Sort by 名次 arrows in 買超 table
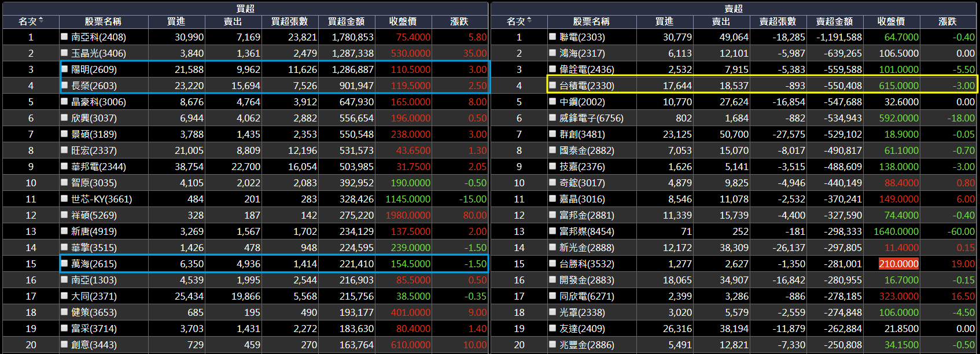This screenshot has height=354, width=980. click(x=41, y=21)
